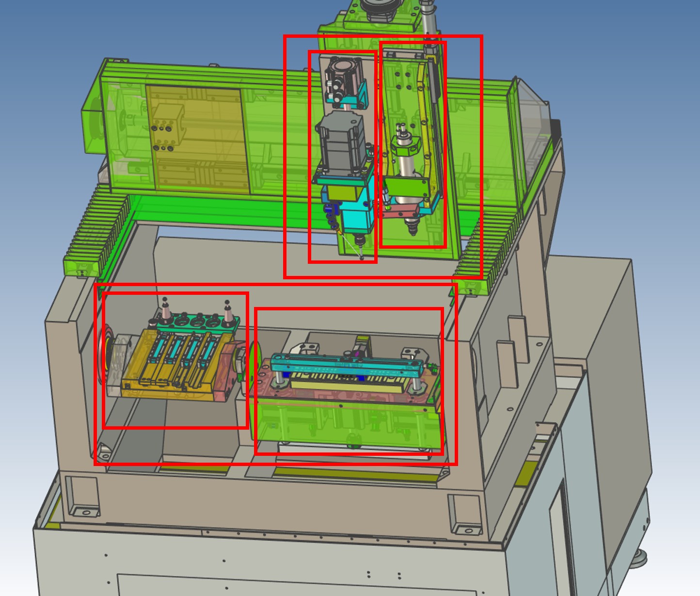Select the spindle collet nose at the bottom
Viewport: 700px width, 596px height.
pyautogui.click(x=412, y=225)
